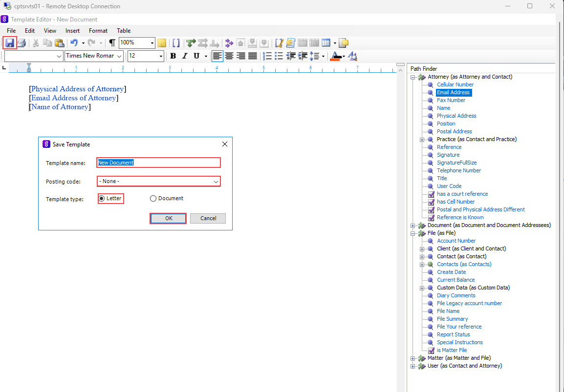
Task: Select the Letter template type radio button
Action: pyautogui.click(x=102, y=199)
